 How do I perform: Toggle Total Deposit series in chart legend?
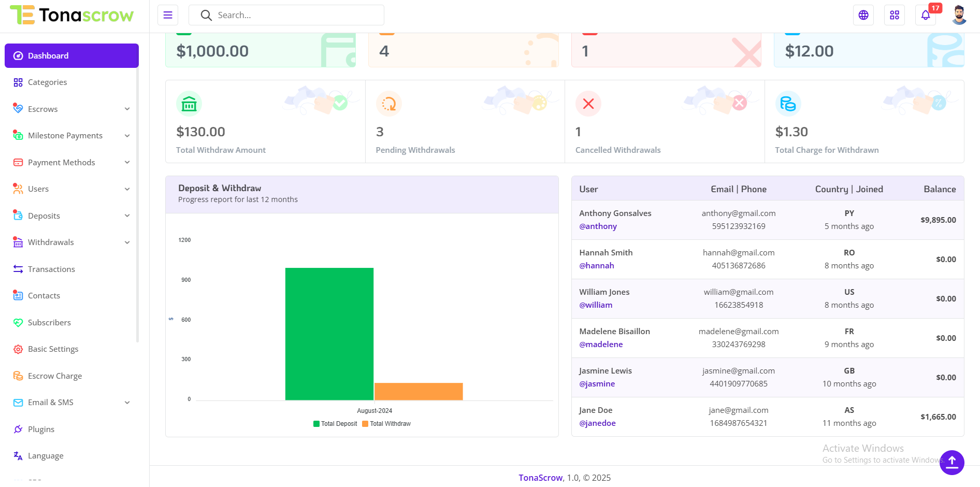[x=335, y=424]
